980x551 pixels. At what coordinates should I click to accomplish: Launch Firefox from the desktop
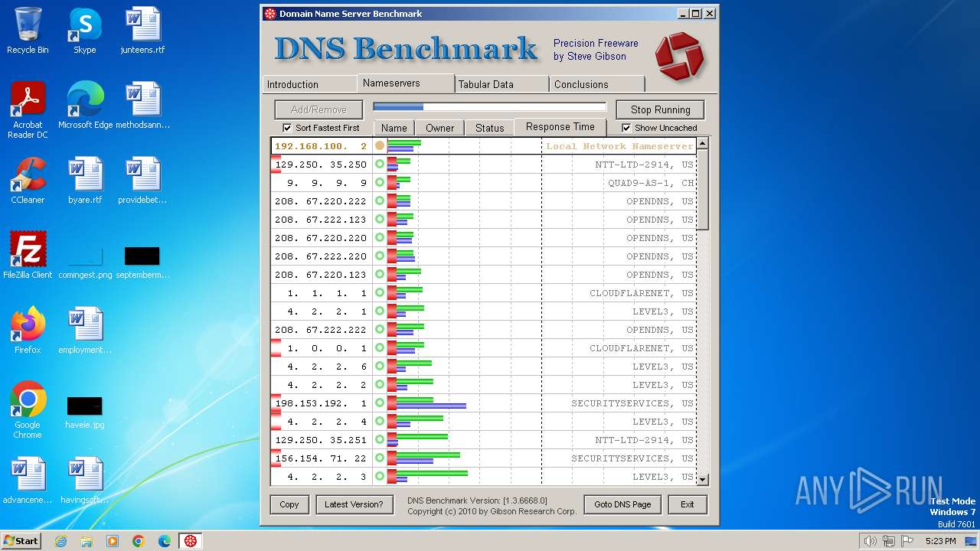28,331
